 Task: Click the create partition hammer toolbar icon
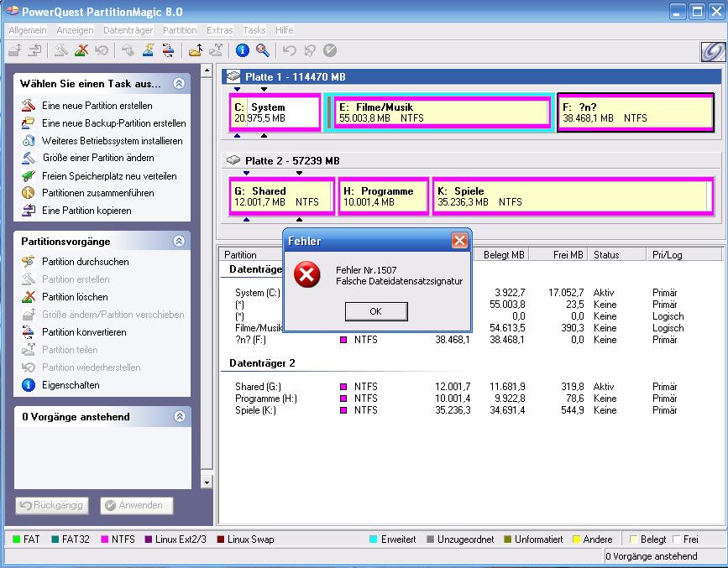click(60, 50)
